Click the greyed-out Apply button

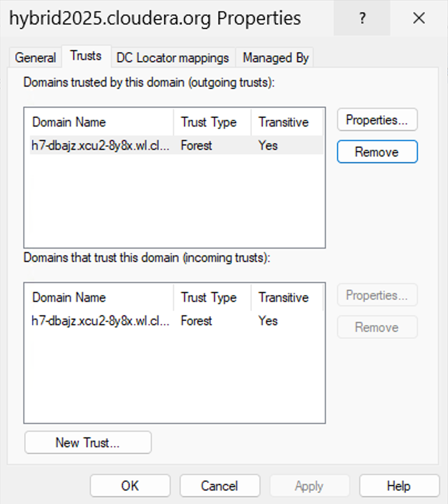click(309, 486)
